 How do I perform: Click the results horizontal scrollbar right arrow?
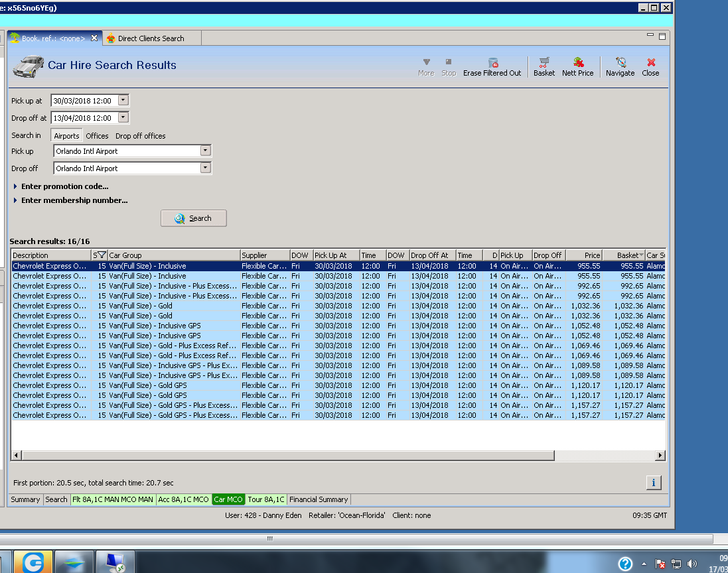point(660,456)
